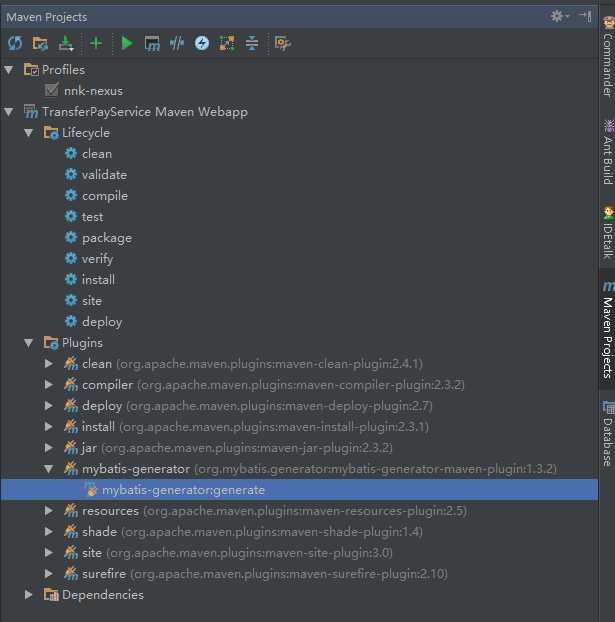Image resolution: width=615 pixels, height=622 pixels.
Task: Run Maven build green arrow
Action: coord(127,43)
